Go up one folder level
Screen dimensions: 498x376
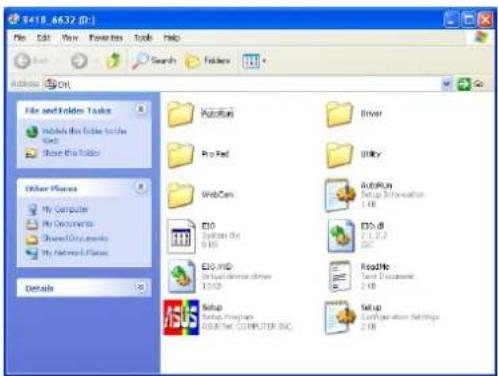tap(113, 60)
